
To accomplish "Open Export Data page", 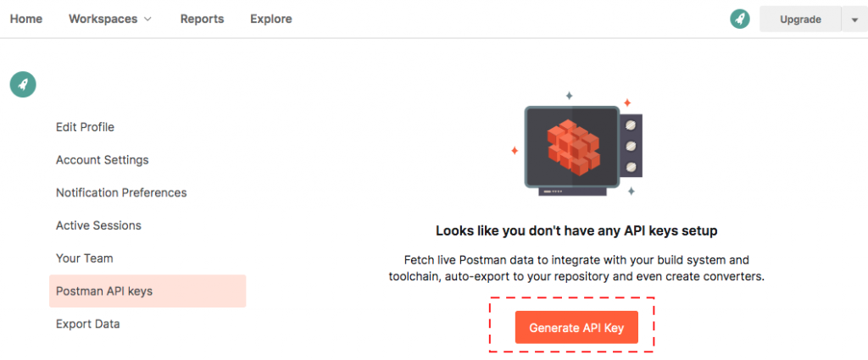I will click(x=88, y=324).
